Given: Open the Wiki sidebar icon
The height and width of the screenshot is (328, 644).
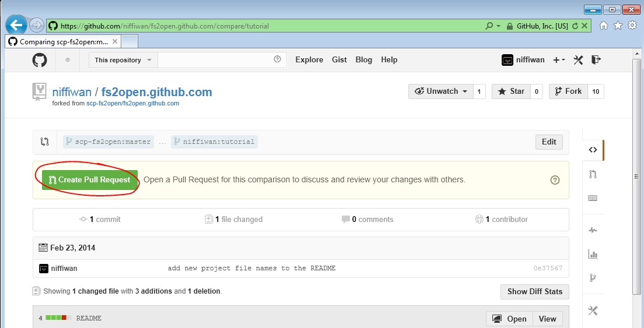Looking at the screenshot, I should point(593,198).
